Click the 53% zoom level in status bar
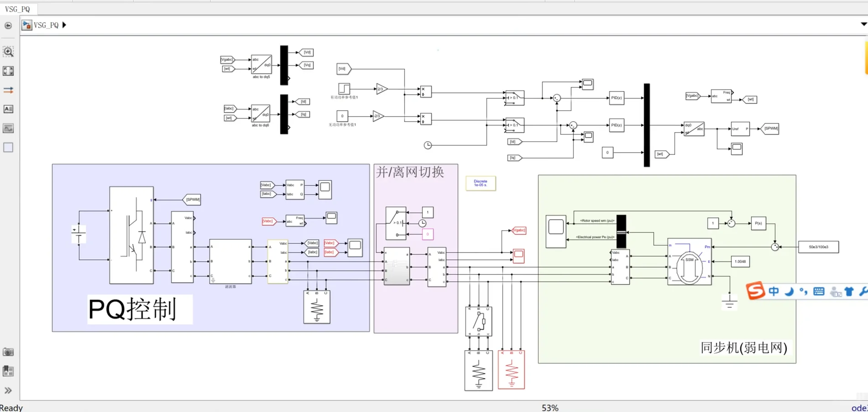The height and width of the screenshot is (412, 868). click(x=550, y=407)
